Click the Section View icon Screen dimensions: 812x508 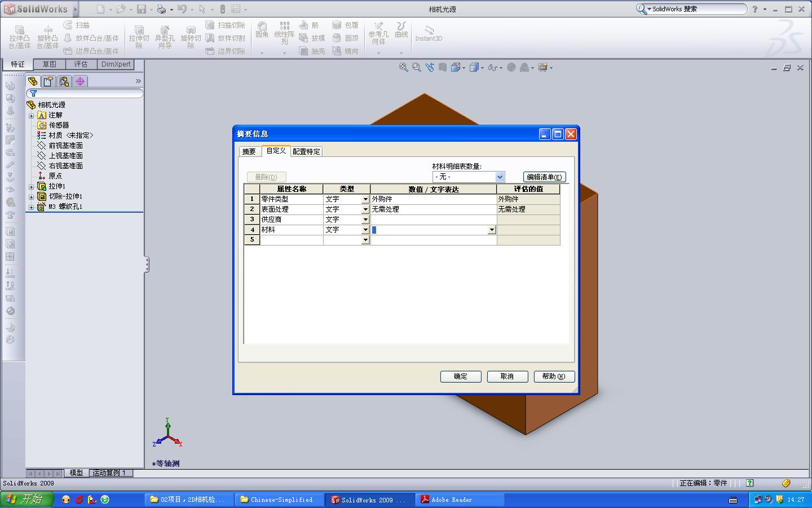click(443, 67)
